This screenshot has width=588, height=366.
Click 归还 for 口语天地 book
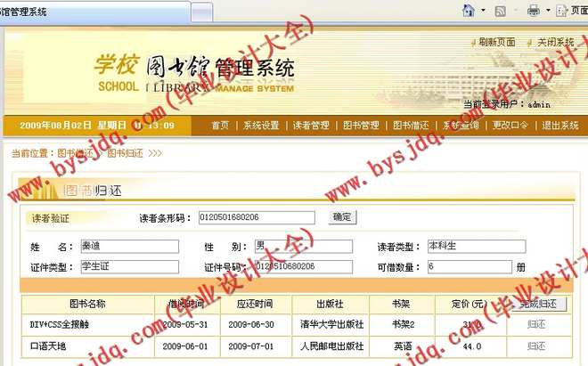pos(536,346)
